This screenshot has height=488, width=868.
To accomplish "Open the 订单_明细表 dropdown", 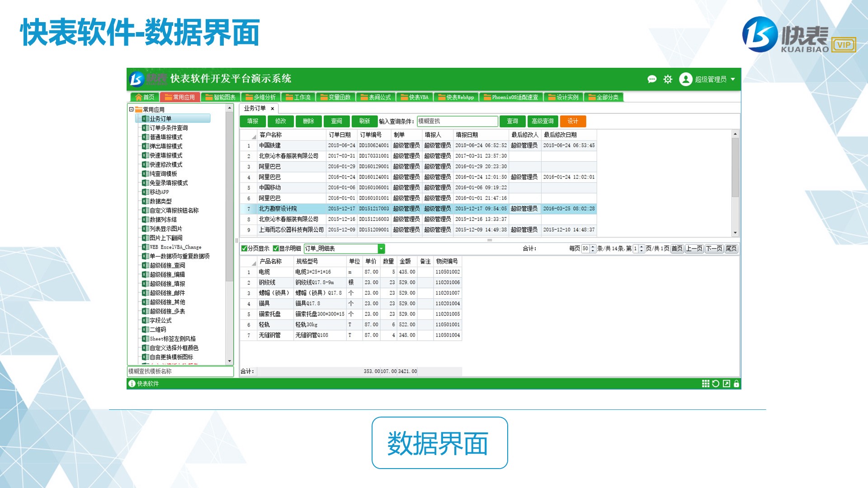I will point(381,249).
